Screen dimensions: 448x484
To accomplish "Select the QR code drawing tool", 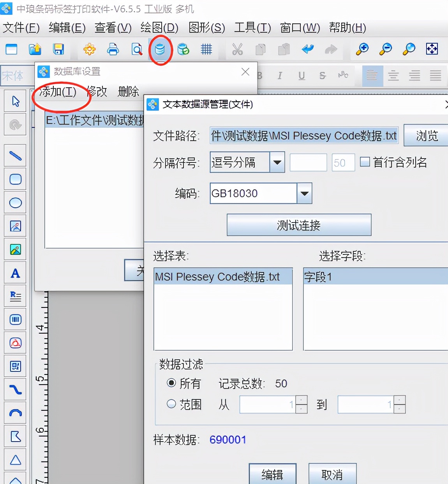I will 15,366.
